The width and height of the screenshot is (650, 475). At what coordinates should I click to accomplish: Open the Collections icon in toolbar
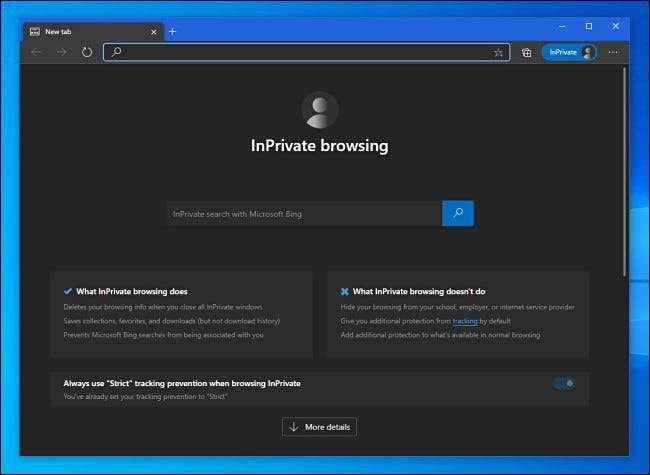(527, 52)
